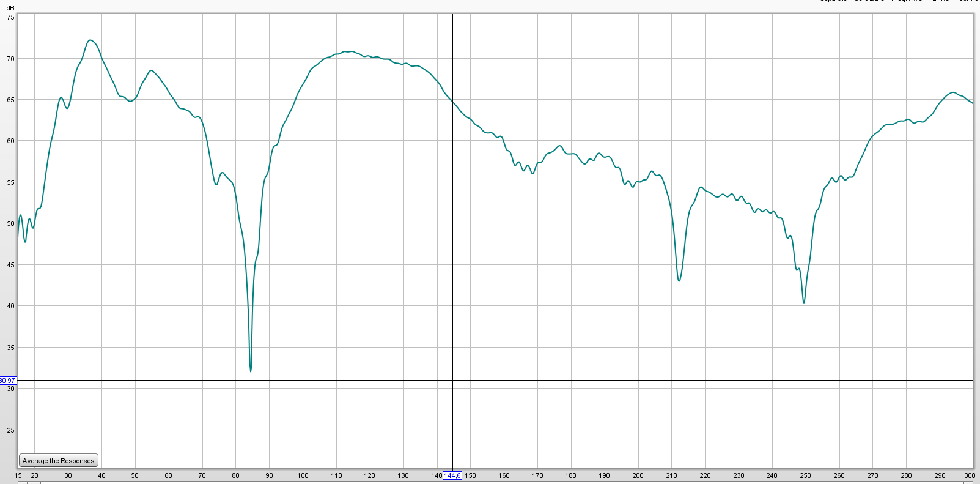Click the 25 label on the dB axis
The height and width of the screenshot is (484, 980).
tap(10, 430)
